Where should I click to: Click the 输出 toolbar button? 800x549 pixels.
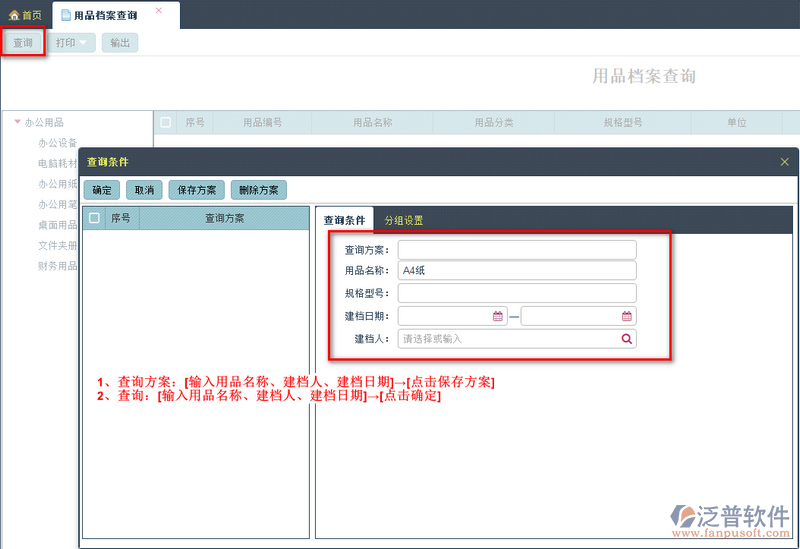click(x=120, y=43)
